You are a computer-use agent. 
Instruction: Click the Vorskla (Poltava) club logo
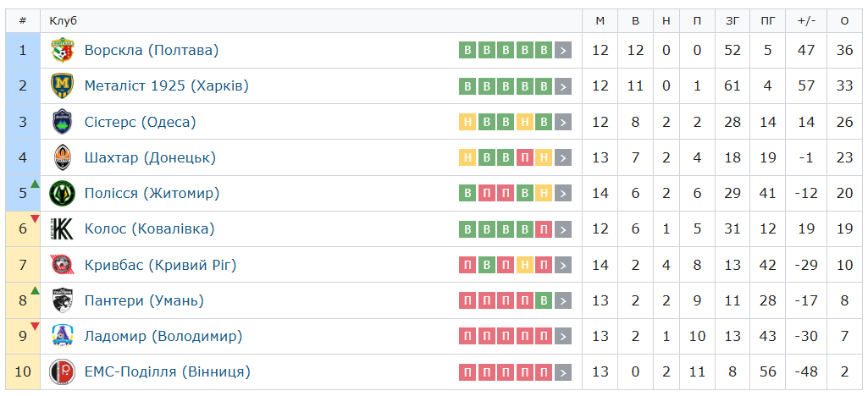(63, 51)
